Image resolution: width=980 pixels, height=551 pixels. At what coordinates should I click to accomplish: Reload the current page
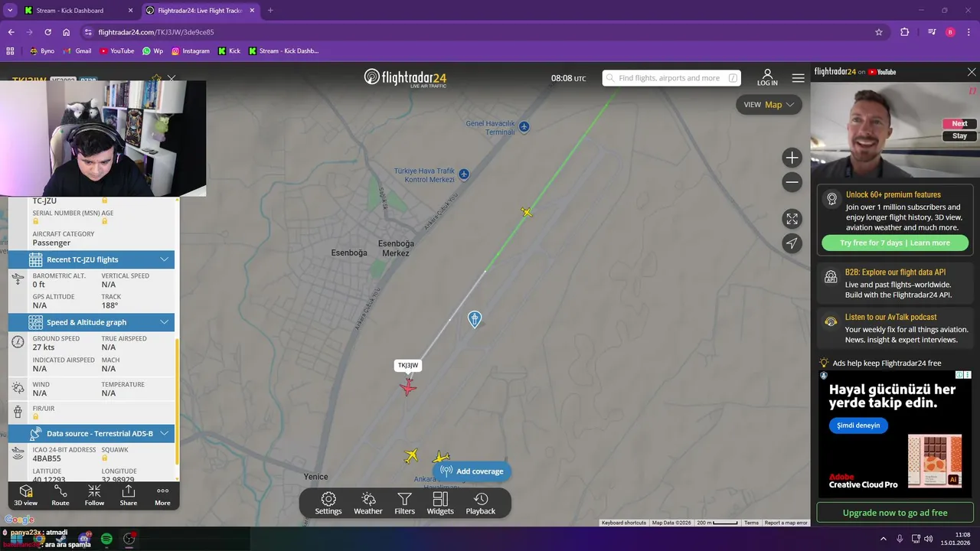coord(47,32)
